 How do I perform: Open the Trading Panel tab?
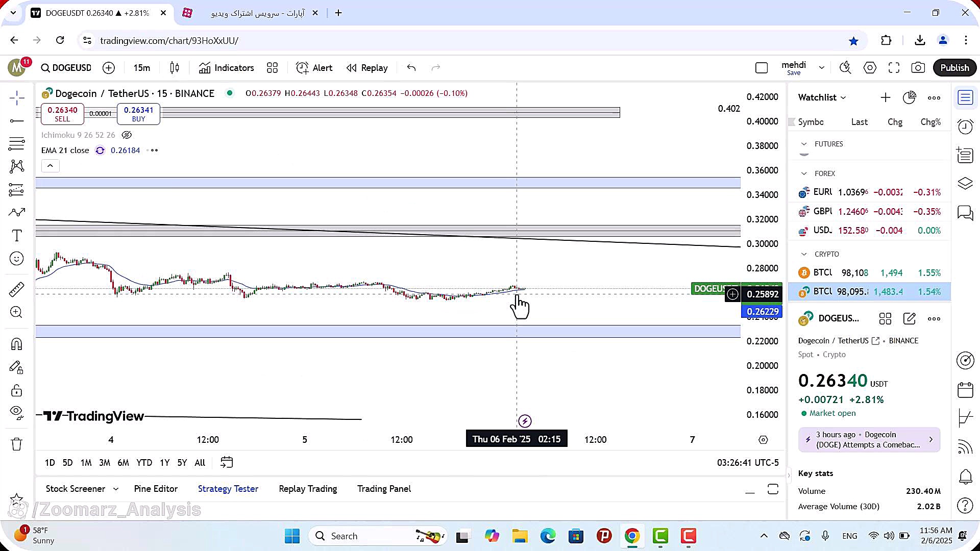[x=384, y=489]
